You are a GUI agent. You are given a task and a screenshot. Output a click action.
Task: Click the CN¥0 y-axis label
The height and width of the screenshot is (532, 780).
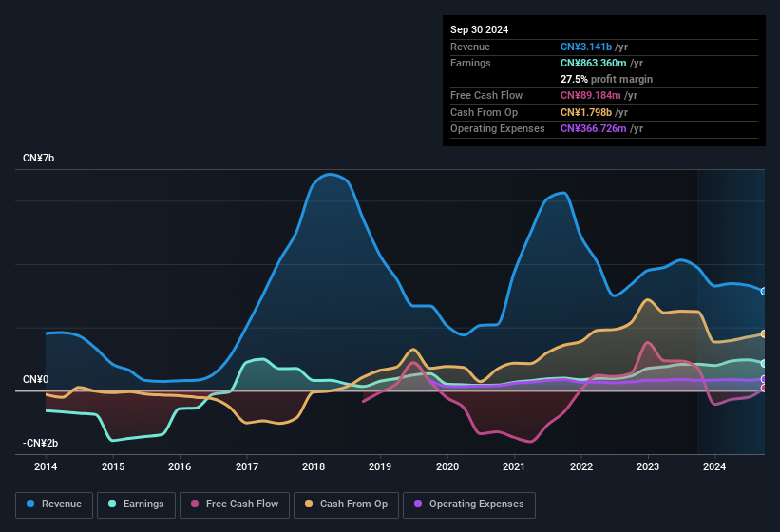pyautogui.click(x=35, y=379)
